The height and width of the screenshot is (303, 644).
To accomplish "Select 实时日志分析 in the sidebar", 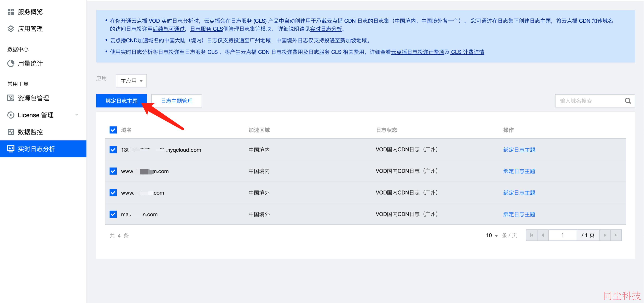I will click(43, 149).
